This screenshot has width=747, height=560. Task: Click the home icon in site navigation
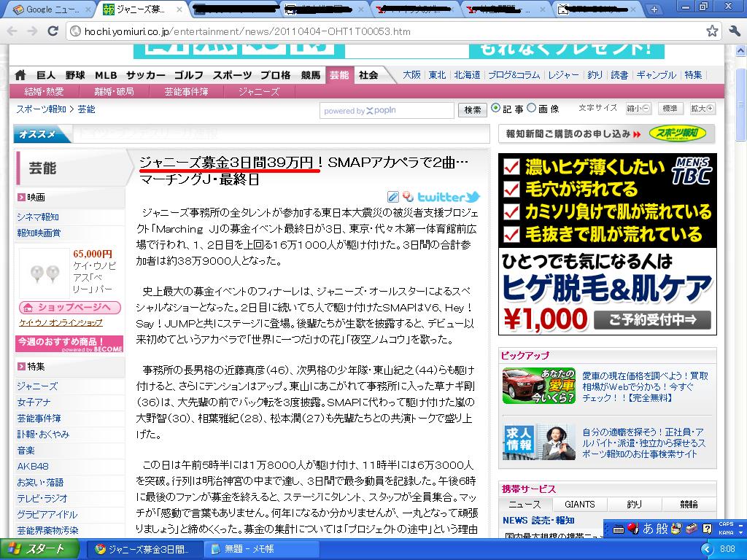click(20, 75)
